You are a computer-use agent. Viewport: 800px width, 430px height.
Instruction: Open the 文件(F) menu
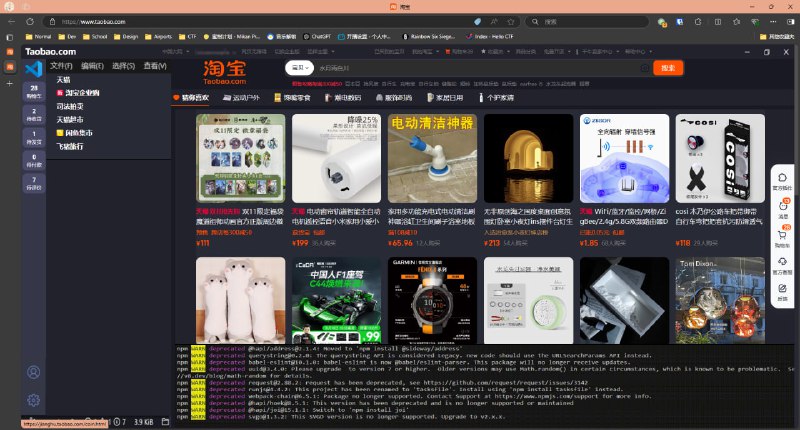click(x=61, y=66)
